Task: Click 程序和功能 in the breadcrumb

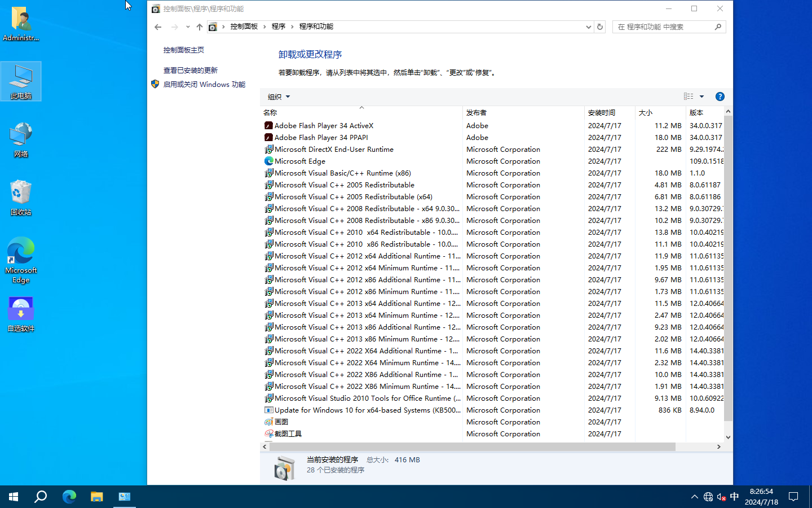Action: [x=316, y=27]
